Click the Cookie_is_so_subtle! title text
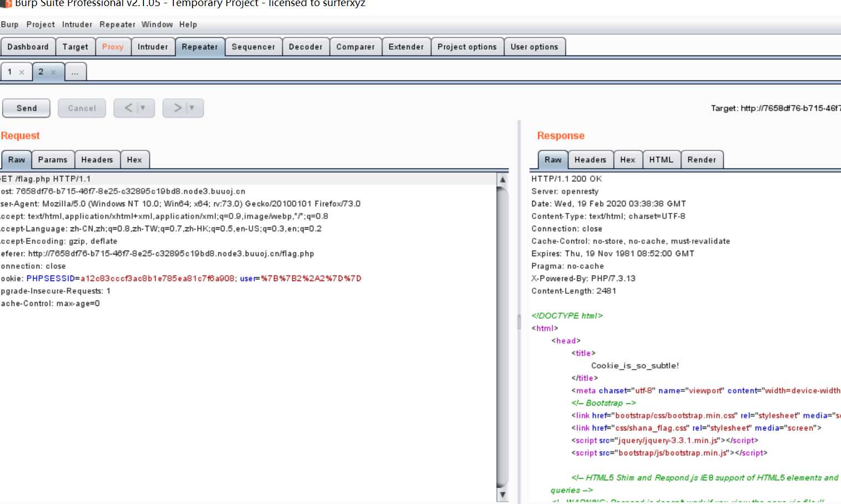841x504 pixels. point(635,366)
